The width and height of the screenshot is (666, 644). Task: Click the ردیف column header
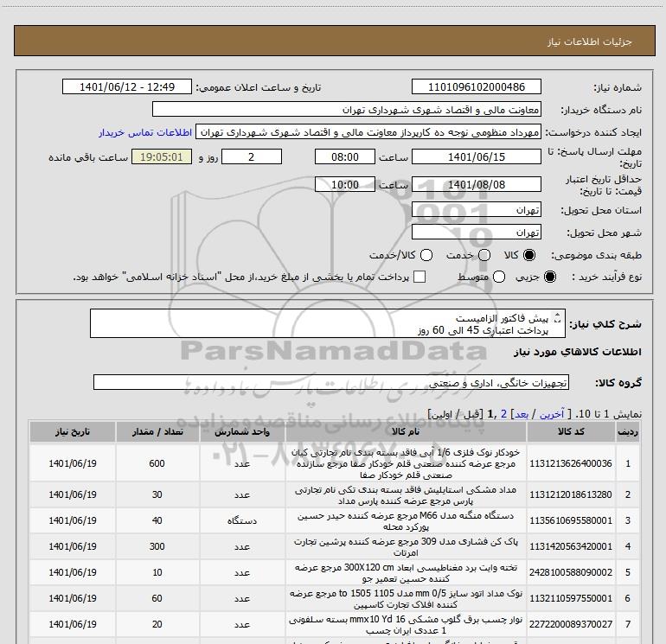[x=628, y=431]
